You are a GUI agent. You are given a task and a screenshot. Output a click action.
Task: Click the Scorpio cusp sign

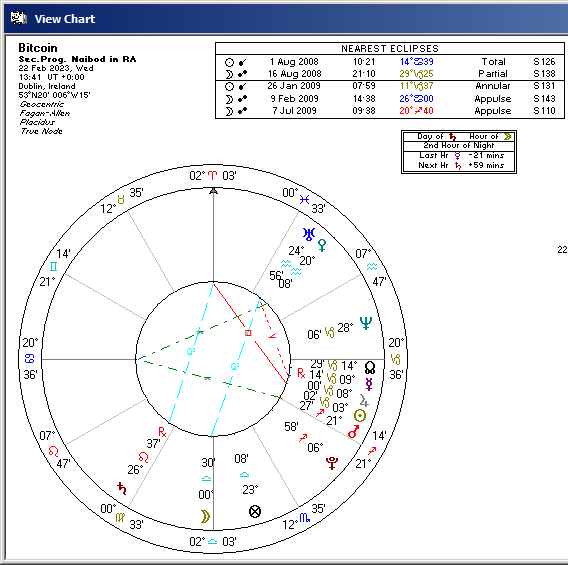tap(304, 518)
